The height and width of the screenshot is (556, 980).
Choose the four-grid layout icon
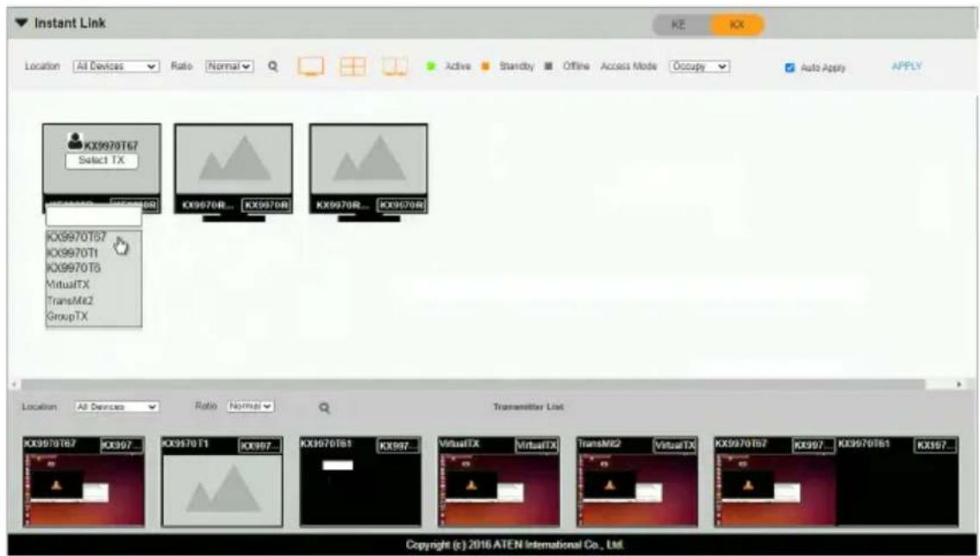pyautogui.click(x=353, y=66)
